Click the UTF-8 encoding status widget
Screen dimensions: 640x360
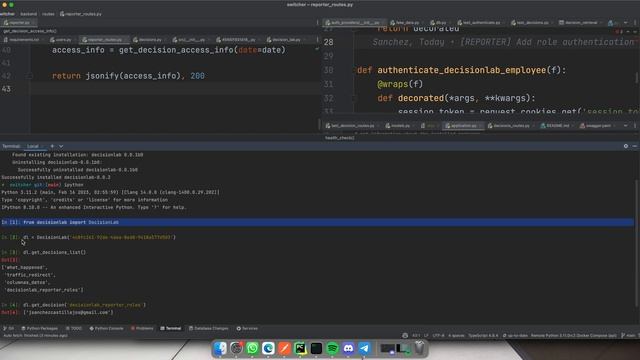click(x=438, y=336)
